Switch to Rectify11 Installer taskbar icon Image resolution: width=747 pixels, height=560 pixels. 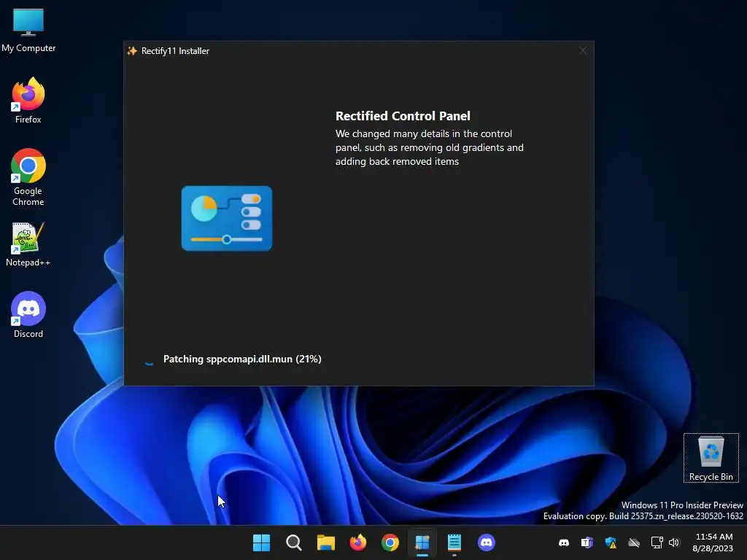pyautogui.click(x=422, y=542)
